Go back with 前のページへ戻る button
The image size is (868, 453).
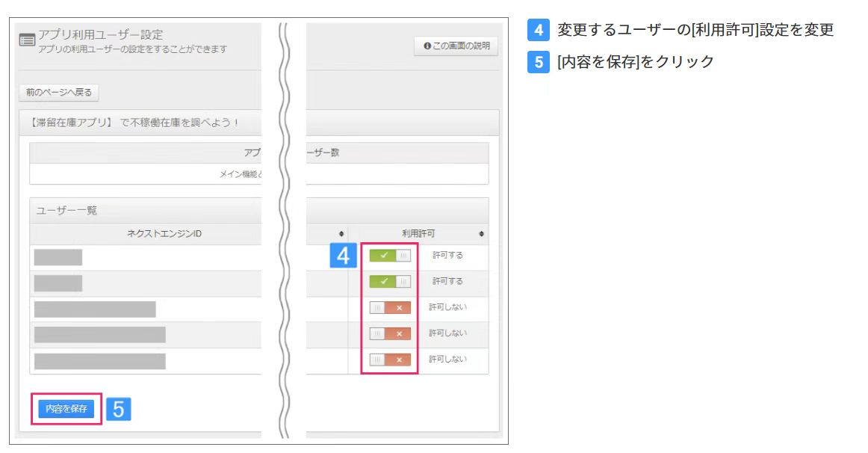pos(58,93)
